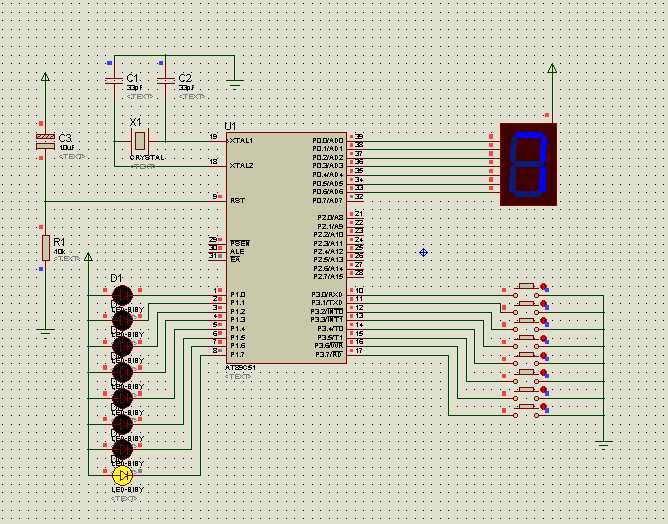Select resistor R1 symbol
Image resolution: width=668 pixels, height=524 pixels.
point(46,248)
